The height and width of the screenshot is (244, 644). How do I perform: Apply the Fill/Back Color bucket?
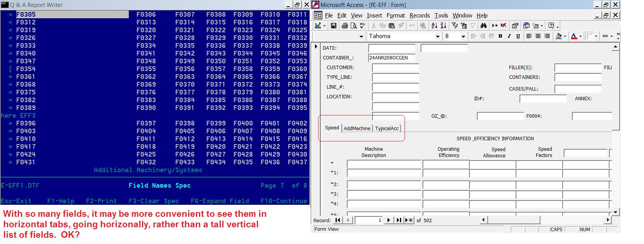(559, 36)
